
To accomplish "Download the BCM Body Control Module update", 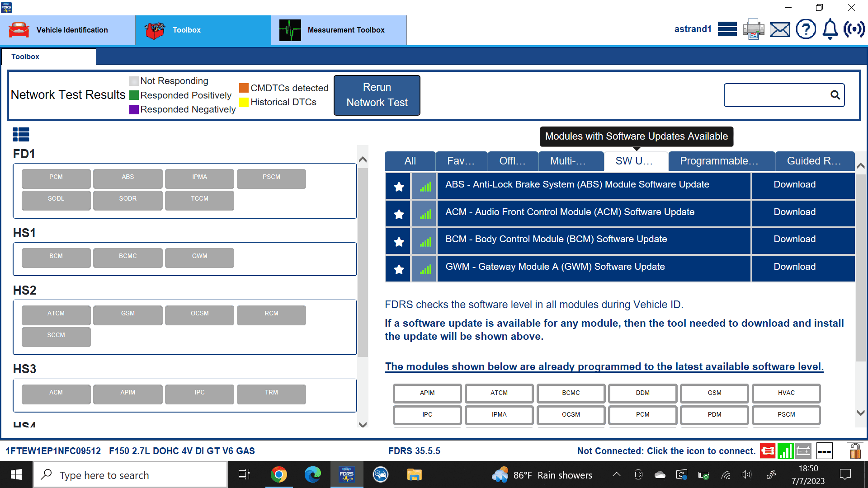I will click(794, 239).
